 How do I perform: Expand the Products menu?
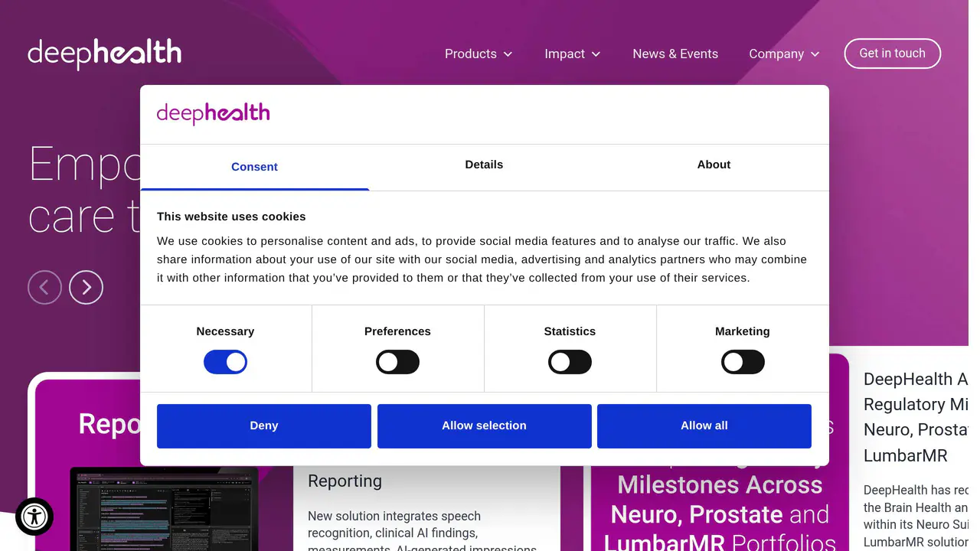479,54
